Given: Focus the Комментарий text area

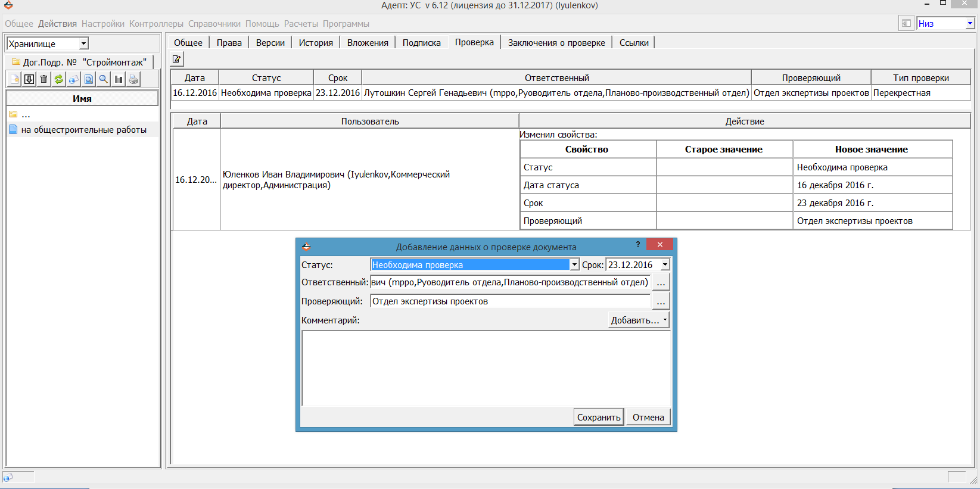Looking at the screenshot, I should (486, 368).
